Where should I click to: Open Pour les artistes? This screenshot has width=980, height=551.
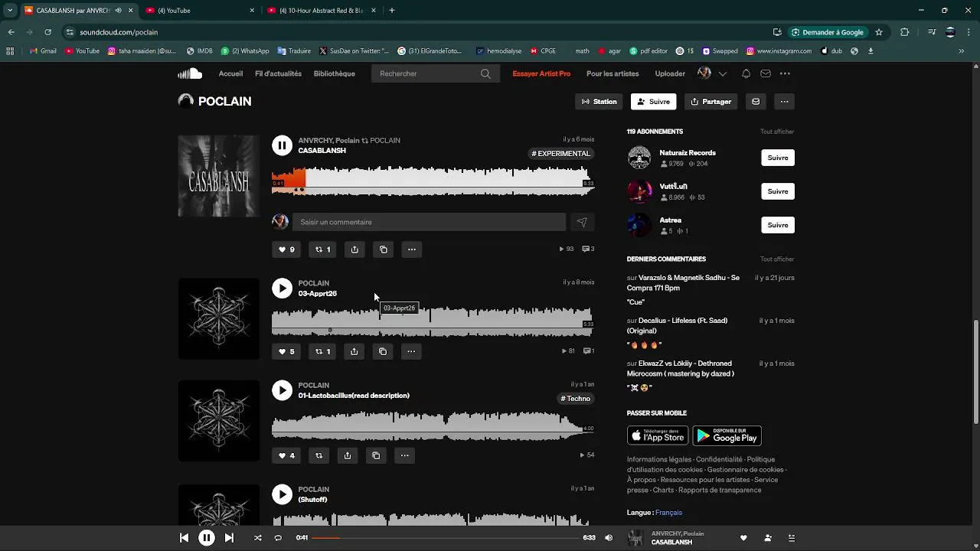pyautogui.click(x=612, y=73)
